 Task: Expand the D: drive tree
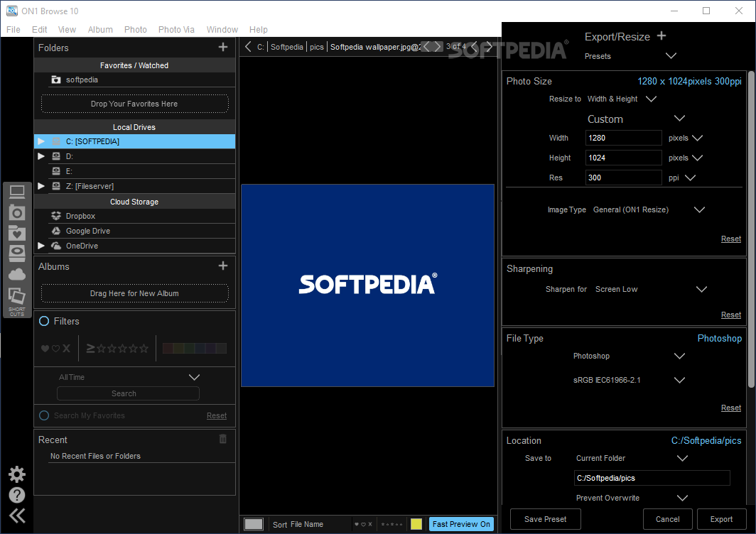point(41,156)
